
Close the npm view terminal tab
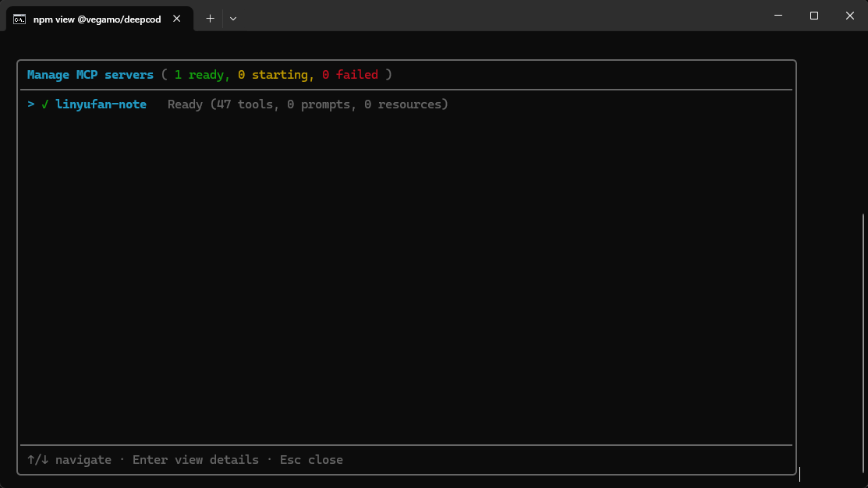[176, 19]
